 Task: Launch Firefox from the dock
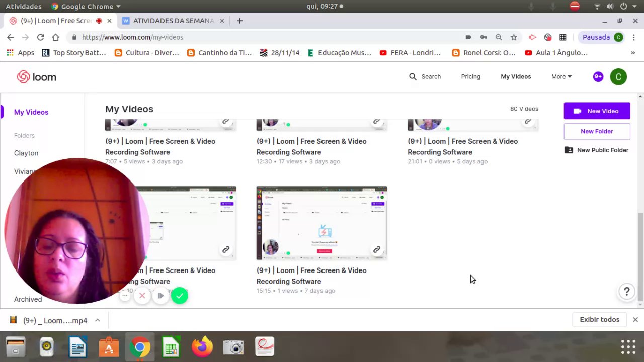point(202,347)
